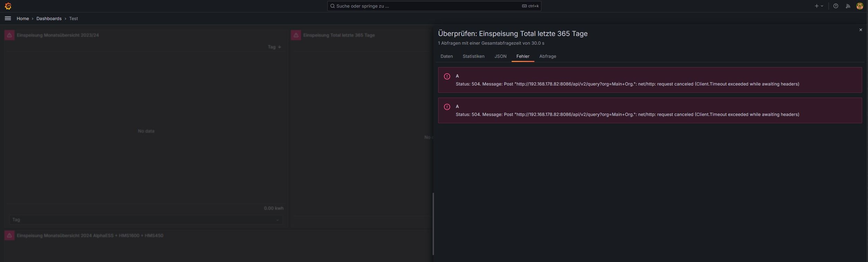Close the Überprüfen inspect drawer
868x262 pixels.
(x=860, y=30)
